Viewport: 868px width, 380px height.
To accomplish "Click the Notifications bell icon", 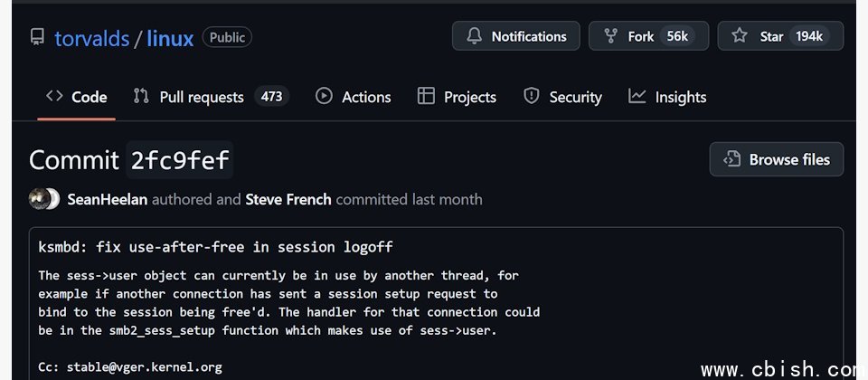I will (x=475, y=36).
